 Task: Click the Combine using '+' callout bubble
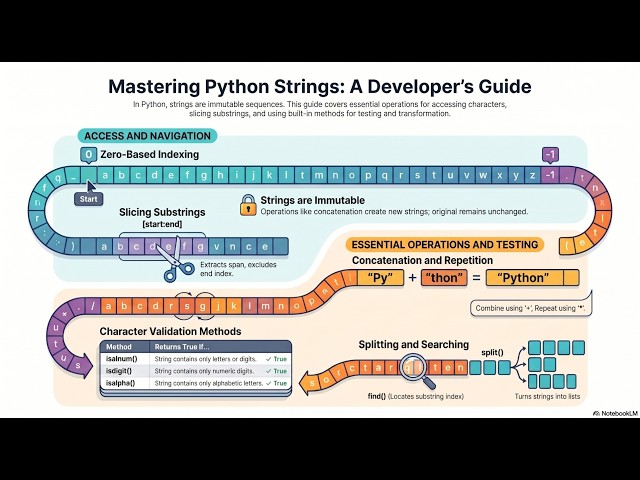(x=531, y=308)
